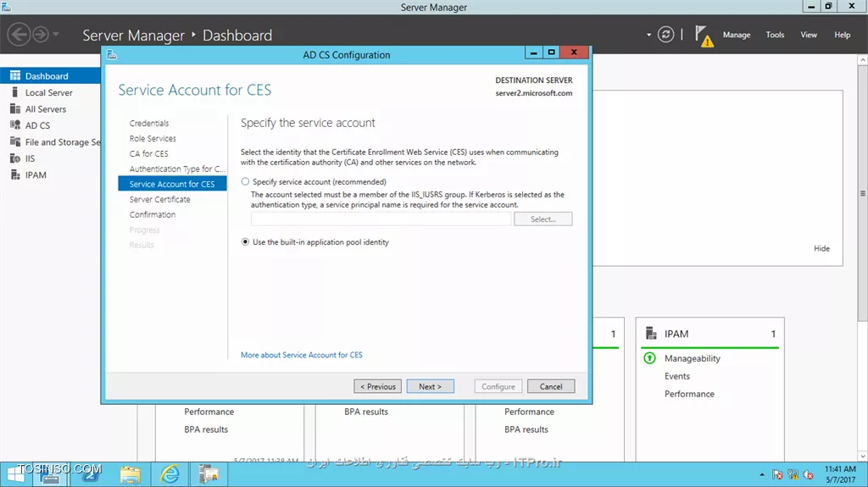Image resolution: width=868 pixels, height=487 pixels.
Task: Click the scrollbar up arrow in Server Manager
Action: point(862,59)
